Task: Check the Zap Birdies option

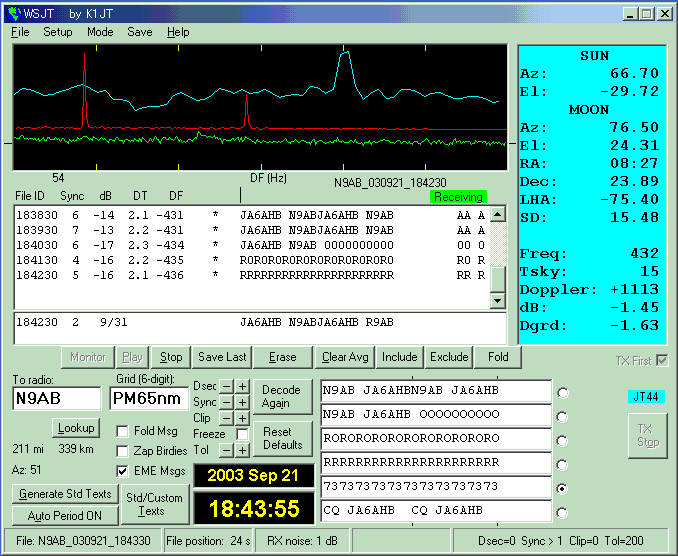Action: click(123, 451)
